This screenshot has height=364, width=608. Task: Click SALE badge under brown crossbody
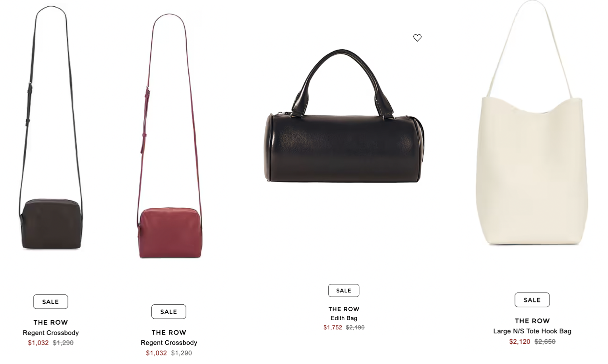pos(50,302)
